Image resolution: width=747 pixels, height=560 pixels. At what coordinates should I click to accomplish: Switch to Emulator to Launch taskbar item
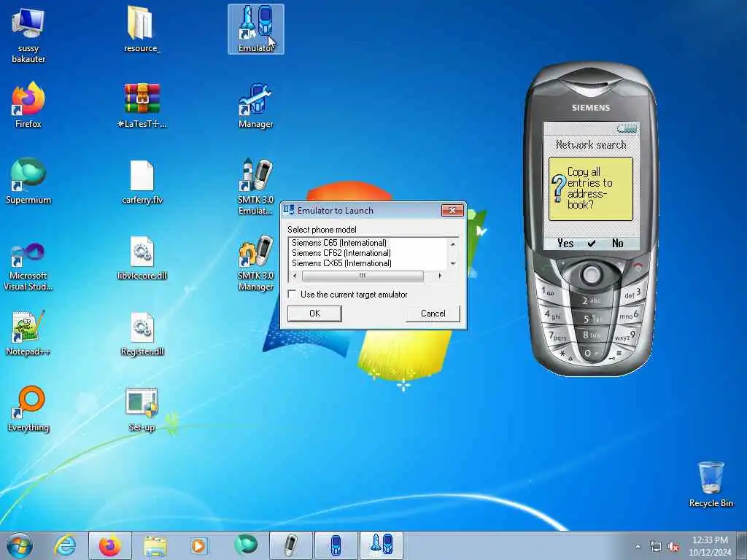pos(381,545)
